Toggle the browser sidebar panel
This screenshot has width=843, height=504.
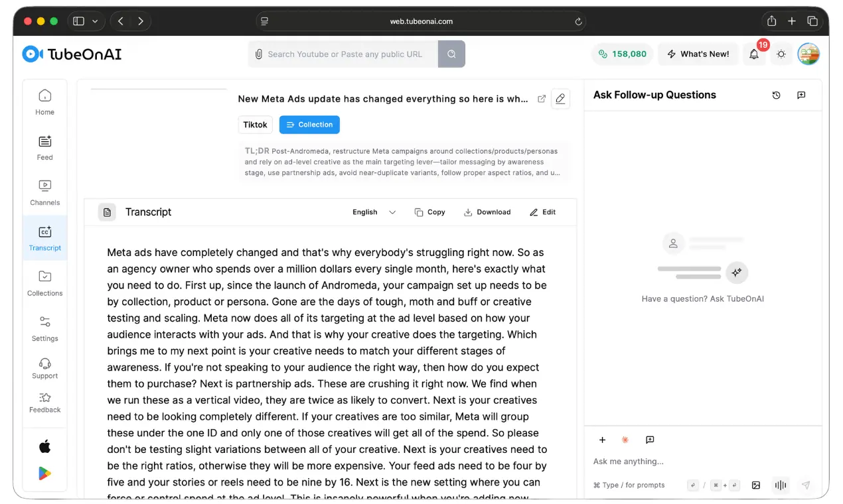tap(78, 21)
